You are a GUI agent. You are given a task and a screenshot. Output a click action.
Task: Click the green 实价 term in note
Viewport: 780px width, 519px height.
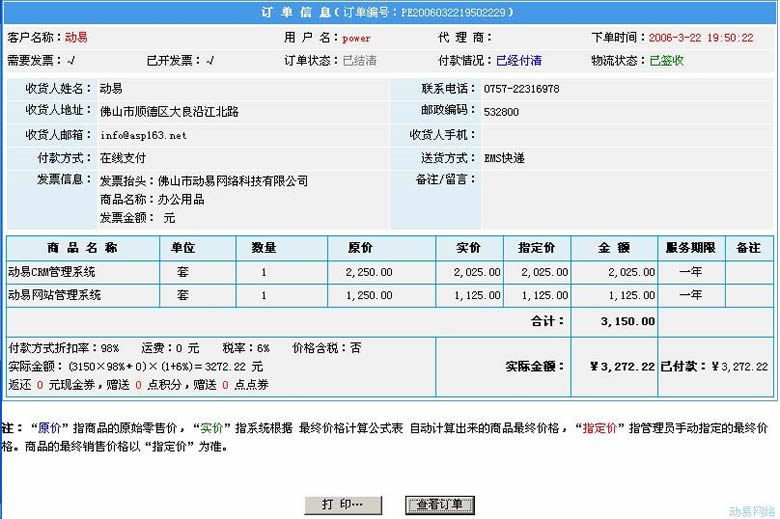[x=211, y=428]
